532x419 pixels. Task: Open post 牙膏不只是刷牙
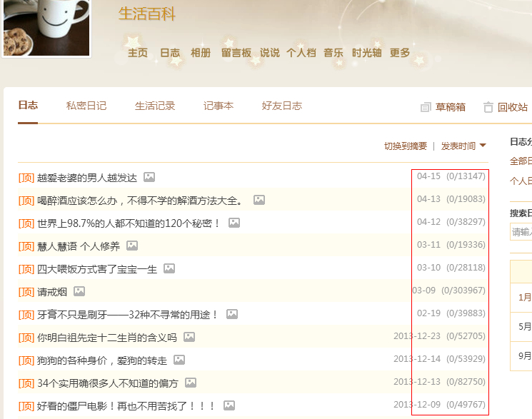click(127, 315)
